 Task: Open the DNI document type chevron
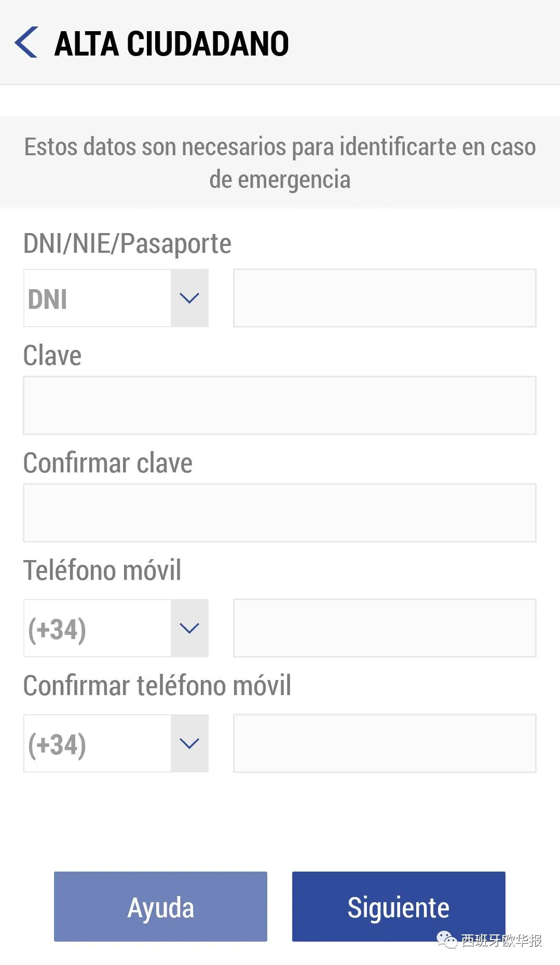tap(189, 298)
